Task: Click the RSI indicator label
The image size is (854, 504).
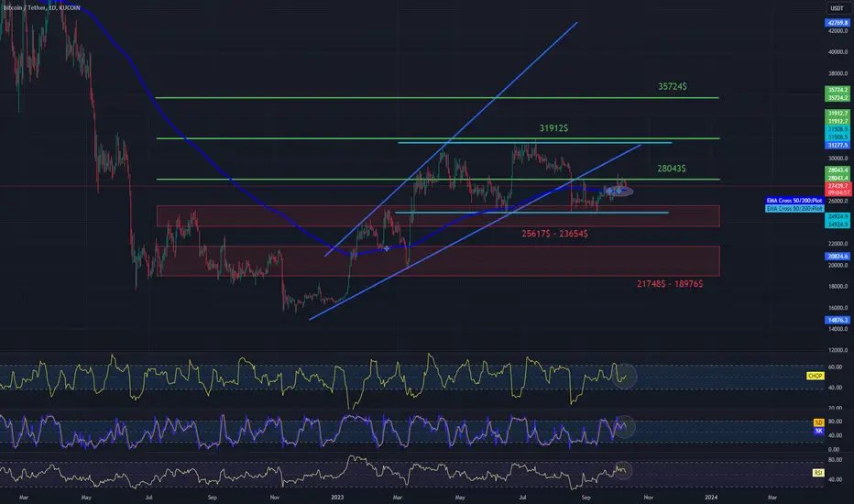Action: 818,473
